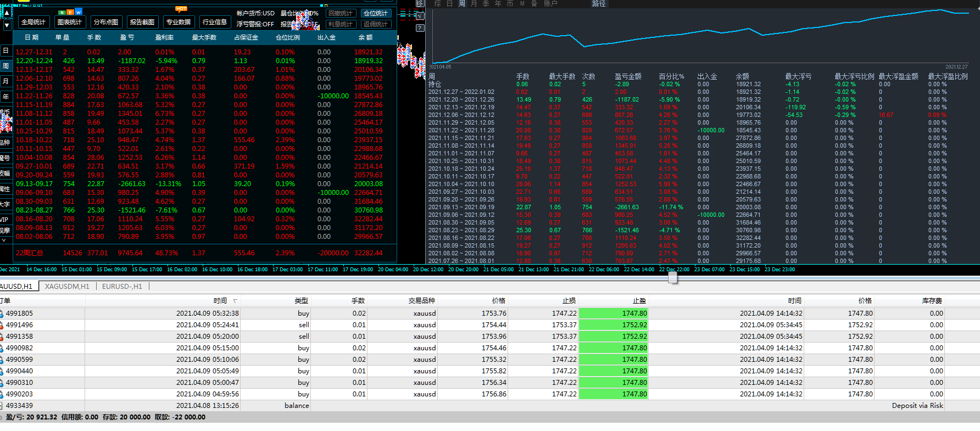
Task: Open 全局统计 global statistics
Action: click(34, 22)
